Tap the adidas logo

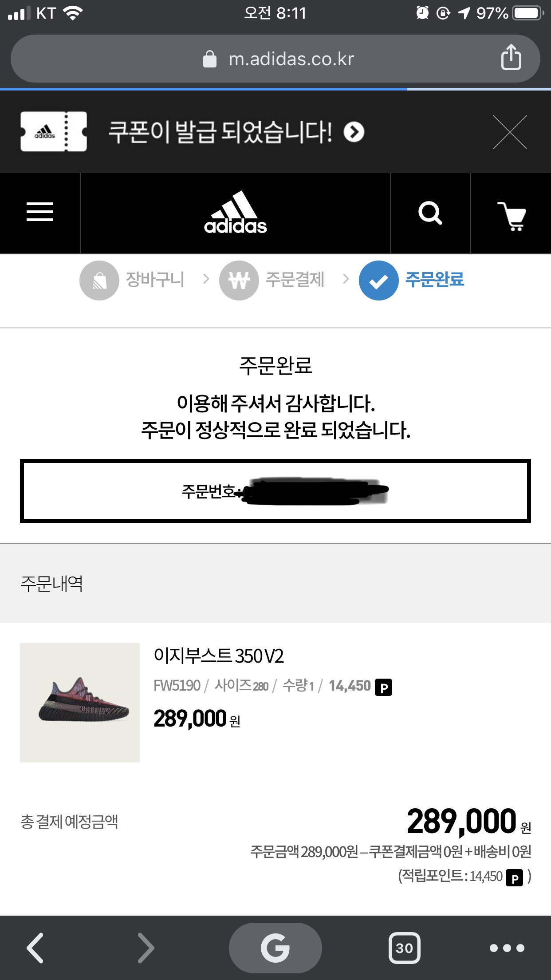pyautogui.click(x=236, y=213)
